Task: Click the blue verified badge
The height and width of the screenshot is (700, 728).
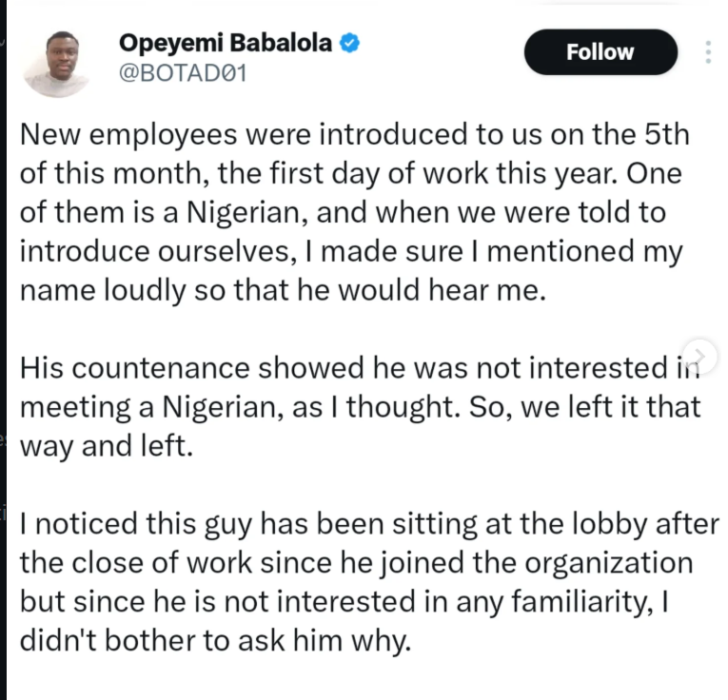Action: [350, 43]
